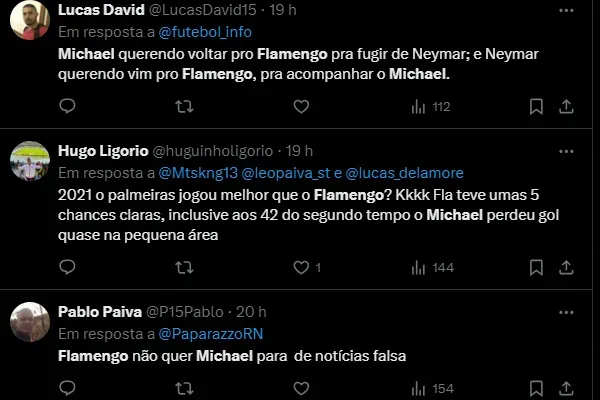Reply to Hugo Ligorio's tweet

67,267
